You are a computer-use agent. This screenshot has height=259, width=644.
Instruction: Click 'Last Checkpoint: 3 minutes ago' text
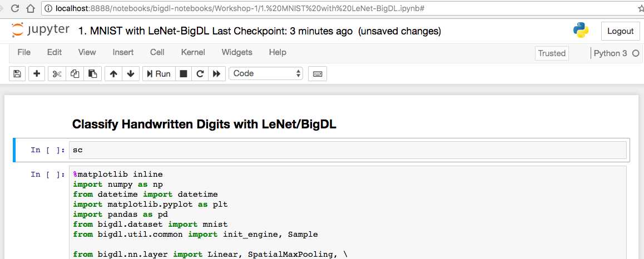click(x=282, y=31)
